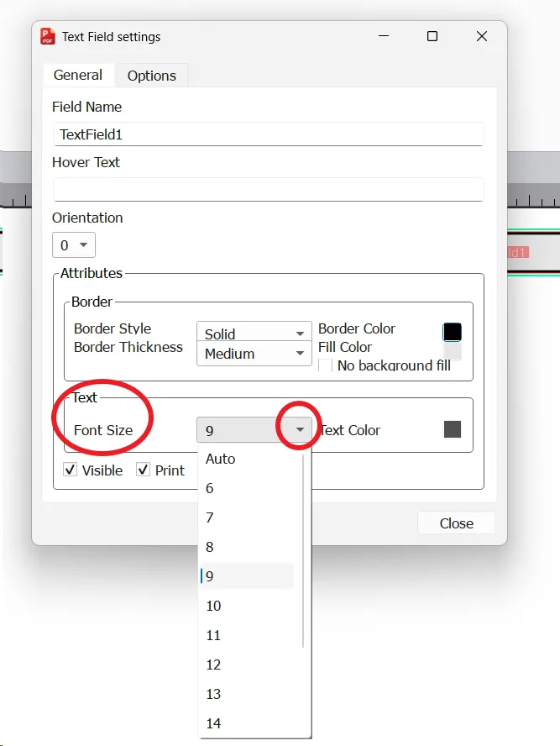Click the Hover Text input field
The height and width of the screenshot is (746, 560).
click(x=268, y=189)
